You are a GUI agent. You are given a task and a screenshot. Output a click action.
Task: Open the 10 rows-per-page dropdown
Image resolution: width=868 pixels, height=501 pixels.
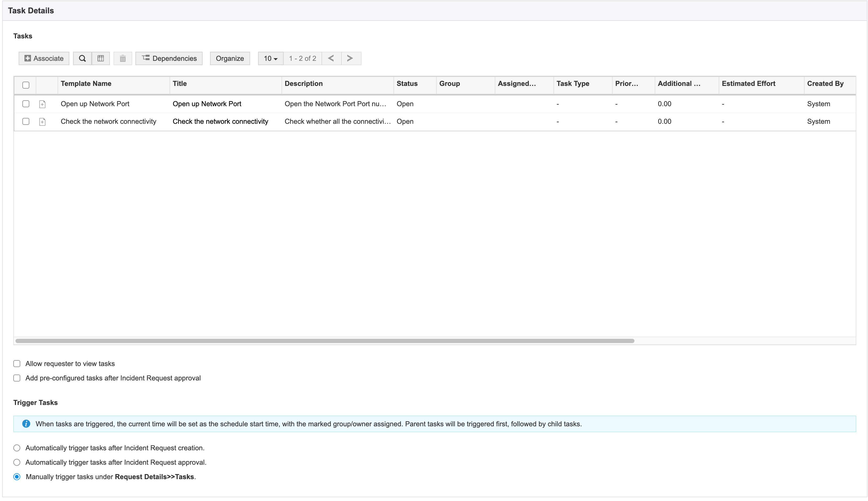pos(271,58)
